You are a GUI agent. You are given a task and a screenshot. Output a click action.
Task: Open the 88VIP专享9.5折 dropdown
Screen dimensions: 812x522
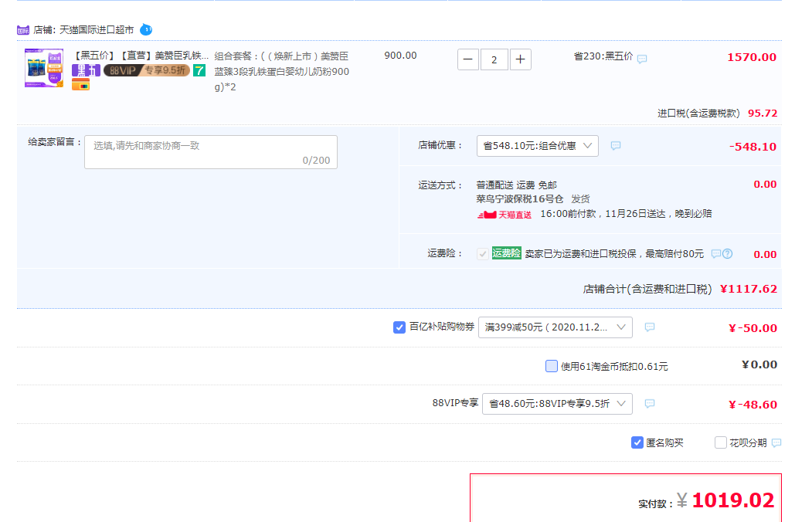(557, 404)
